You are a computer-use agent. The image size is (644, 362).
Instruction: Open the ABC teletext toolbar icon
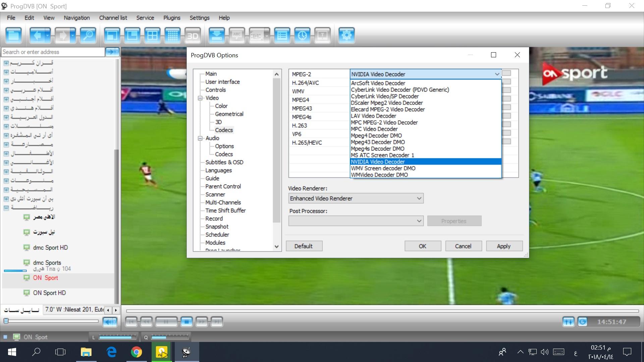click(237, 35)
